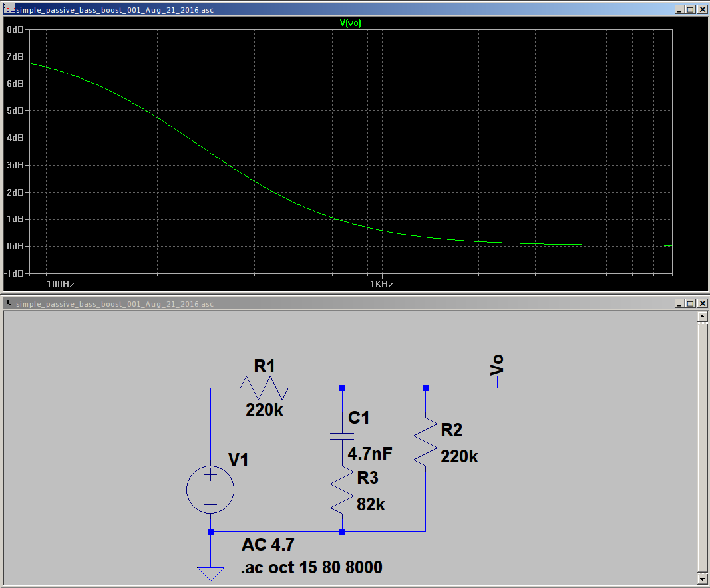Viewport: 710px width, 588px height.
Task: Click the schematic window title bar icon
Action: 9,303
